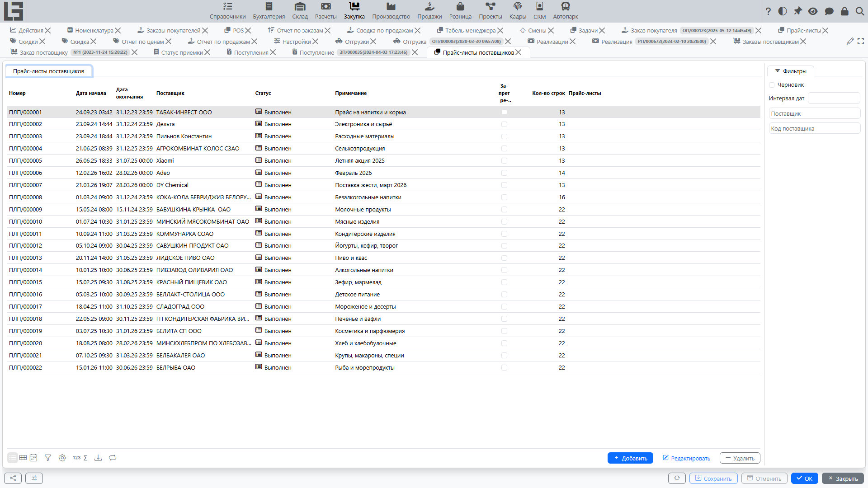
Task: Click the eye icon in top bar
Action: [813, 11]
